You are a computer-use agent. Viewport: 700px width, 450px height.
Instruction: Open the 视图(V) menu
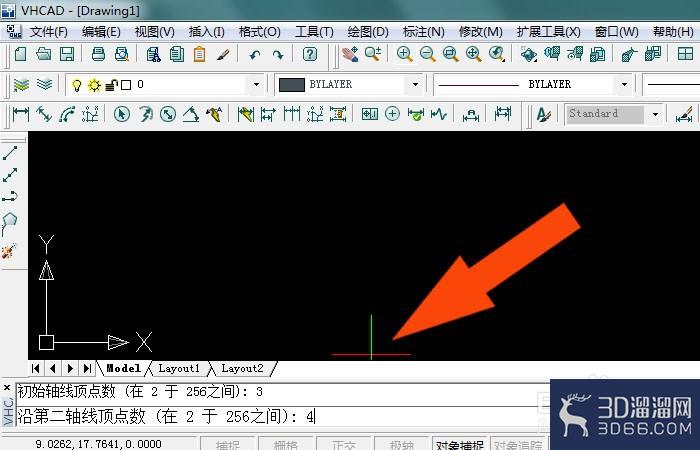(x=154, y=32)
